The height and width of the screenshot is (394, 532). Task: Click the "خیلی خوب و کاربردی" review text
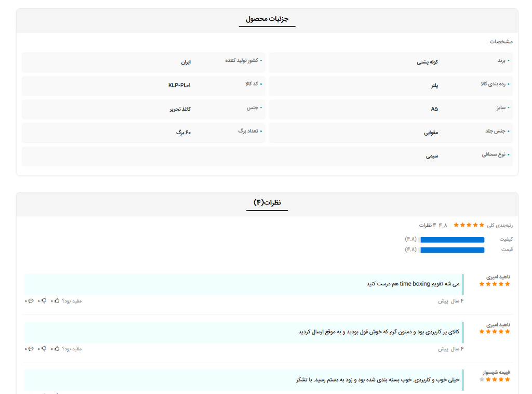pyautogui.click(x=378, y=379)
